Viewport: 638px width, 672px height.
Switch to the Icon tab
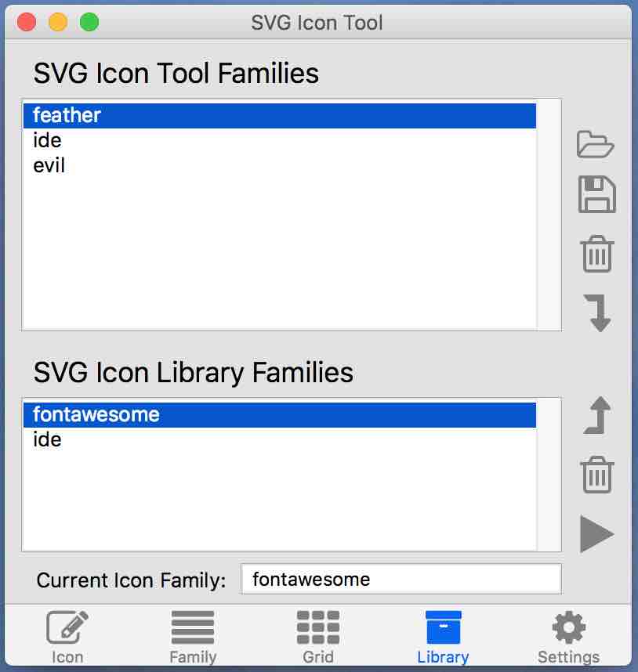click(67, 636)
